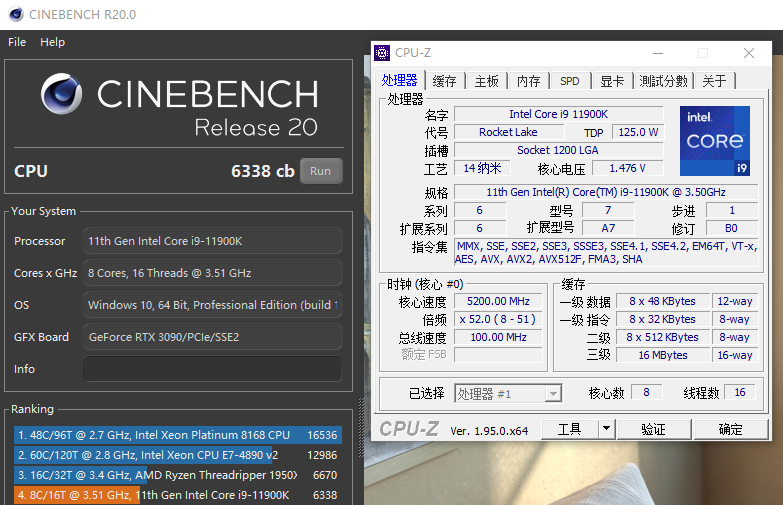Open the 处理器 #1 selection dropdown
Screen dimensions: 783x505
(508, 394)
